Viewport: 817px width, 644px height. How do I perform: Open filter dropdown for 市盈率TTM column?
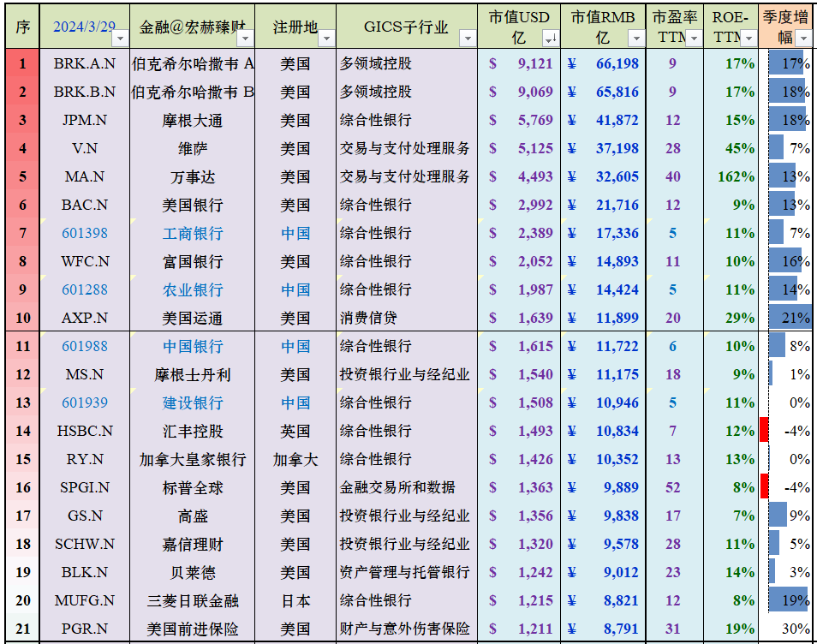[x=694, y=39]
